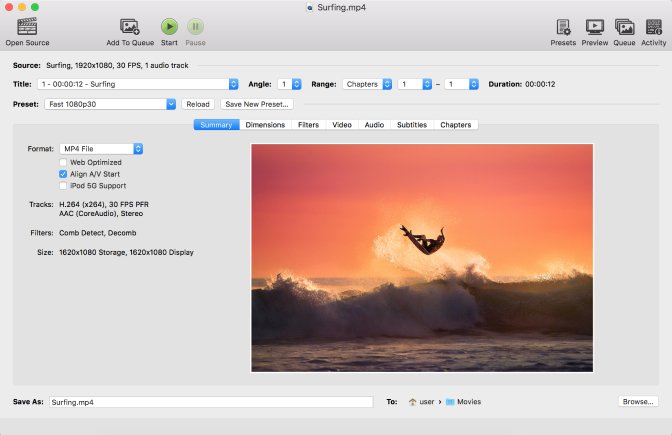
Task: Switch to the Dimensions tab
Action: point(265,125)
